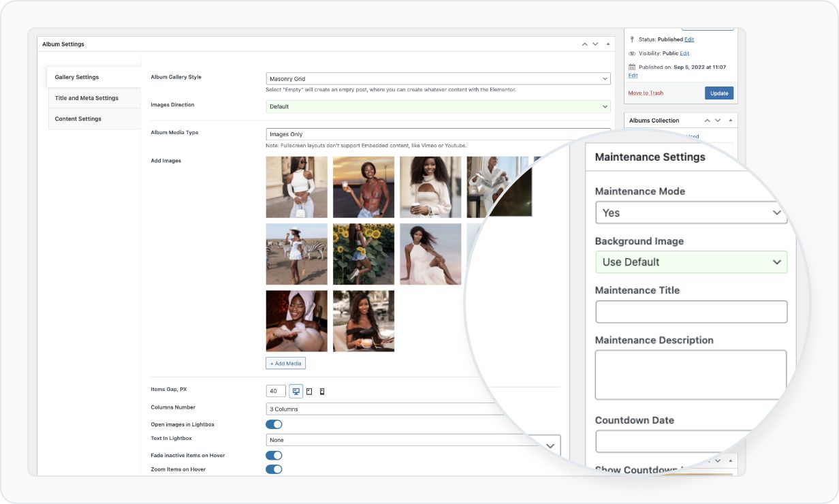
Task: Move Album Settings panel up
Action: tap(584, 44)
